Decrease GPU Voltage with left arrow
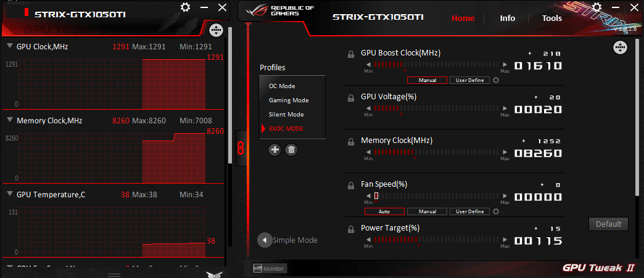The image size is (644, 278). pos(368,108)
